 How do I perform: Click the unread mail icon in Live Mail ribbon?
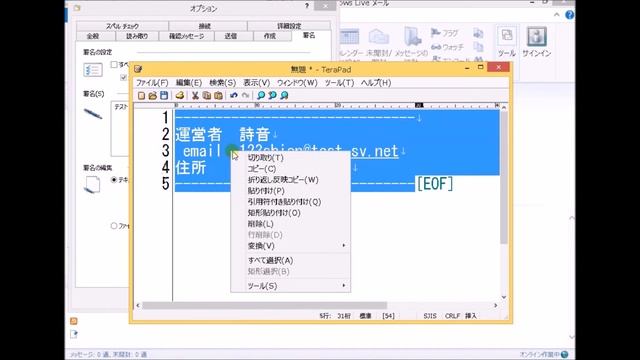pyautogui.click(x=379, y=37)
